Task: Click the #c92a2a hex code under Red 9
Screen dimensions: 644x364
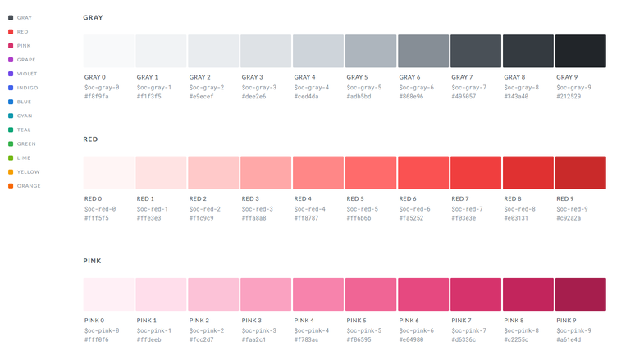Action: [x=569, y=218]
